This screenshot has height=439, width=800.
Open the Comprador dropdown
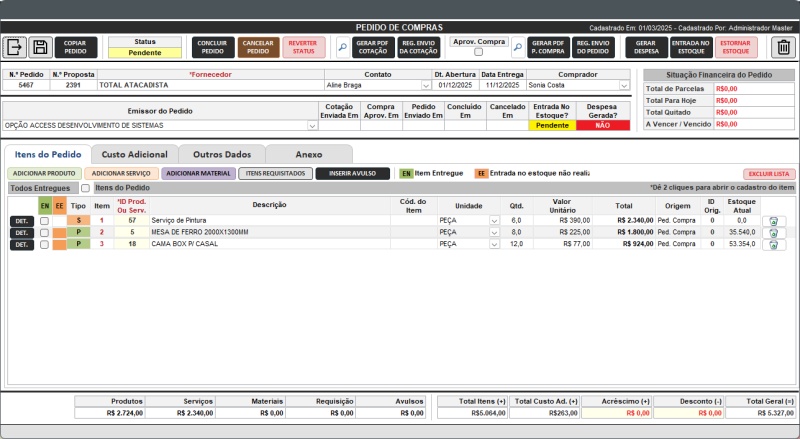(x=624, y=86)
